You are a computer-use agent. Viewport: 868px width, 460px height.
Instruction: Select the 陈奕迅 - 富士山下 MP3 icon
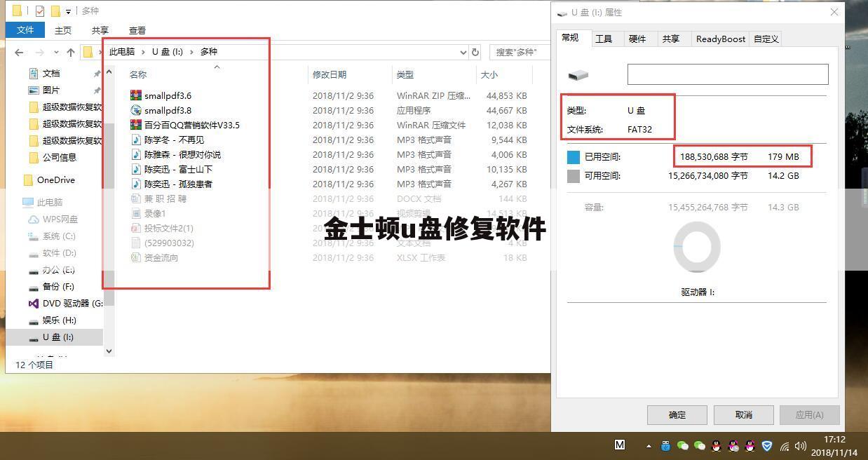(x=136, y=169)
